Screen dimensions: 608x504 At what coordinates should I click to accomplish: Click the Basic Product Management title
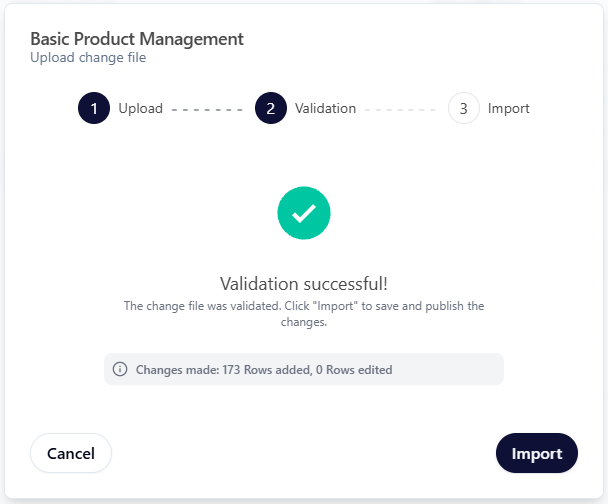tap(137, 39)
